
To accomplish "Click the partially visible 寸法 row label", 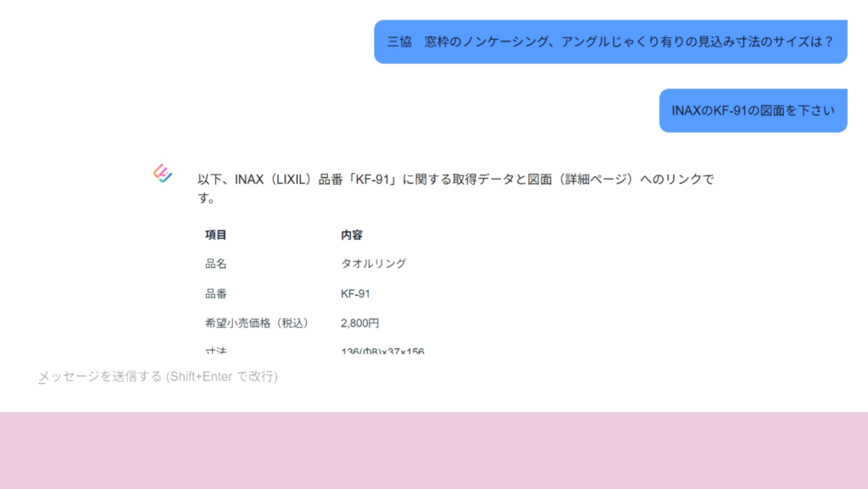I will point(215,350).
